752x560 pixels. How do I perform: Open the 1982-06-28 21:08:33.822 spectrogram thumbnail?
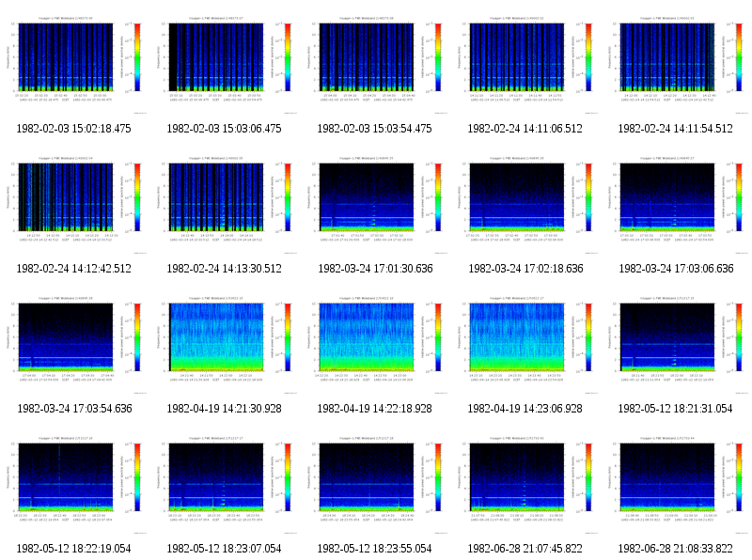(x=676, y=484)
